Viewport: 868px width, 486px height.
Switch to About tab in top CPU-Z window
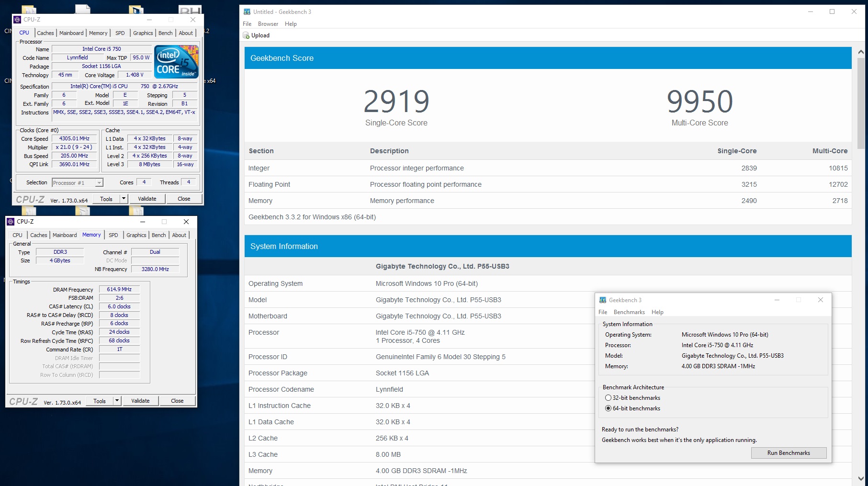[x=186, y=33]
